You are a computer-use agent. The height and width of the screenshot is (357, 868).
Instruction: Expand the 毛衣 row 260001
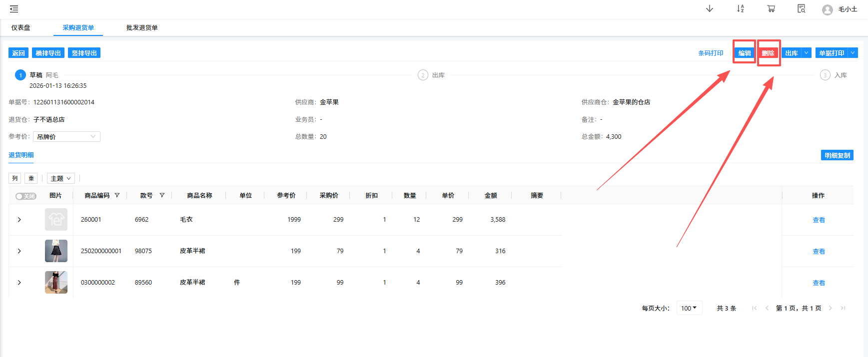(x=19, y=220)
